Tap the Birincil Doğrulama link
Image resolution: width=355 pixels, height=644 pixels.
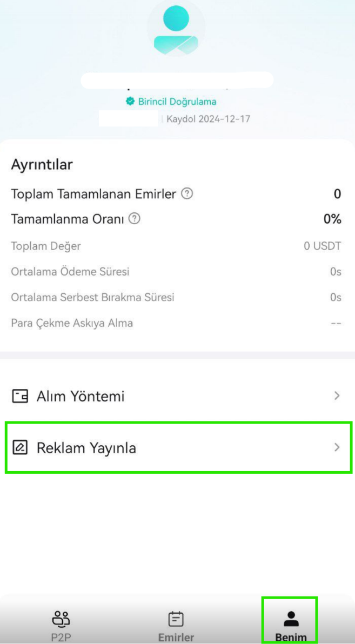click(177, 102)
